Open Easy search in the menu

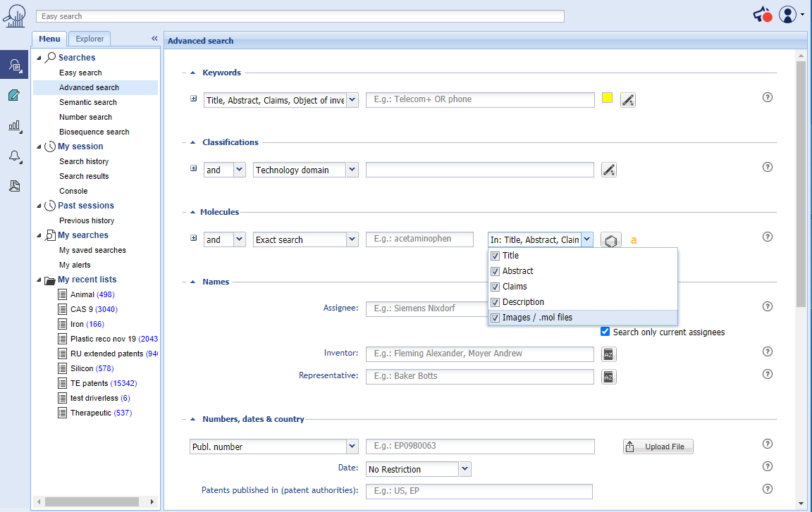pos(80,73)
